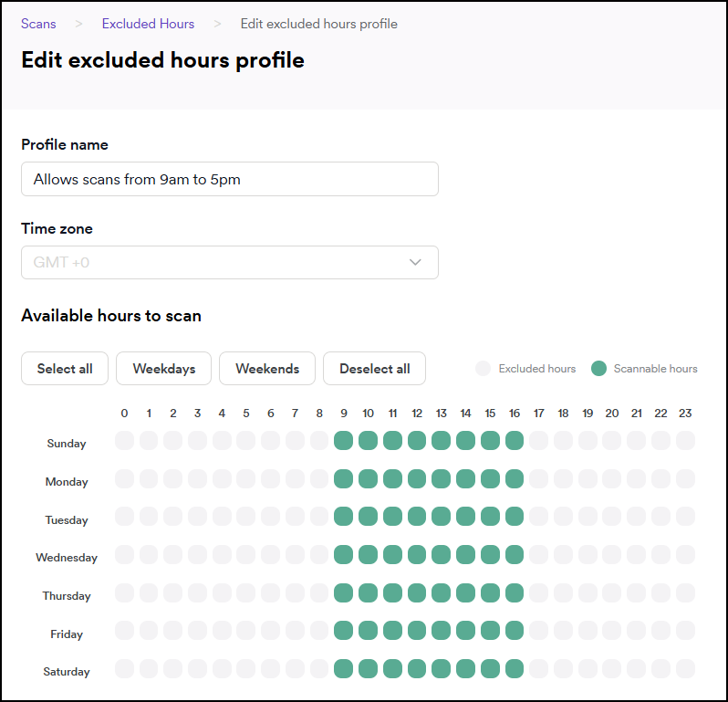The image size is (728, 702).
Task: Click the Deselect all button
Action: (375, 369)
